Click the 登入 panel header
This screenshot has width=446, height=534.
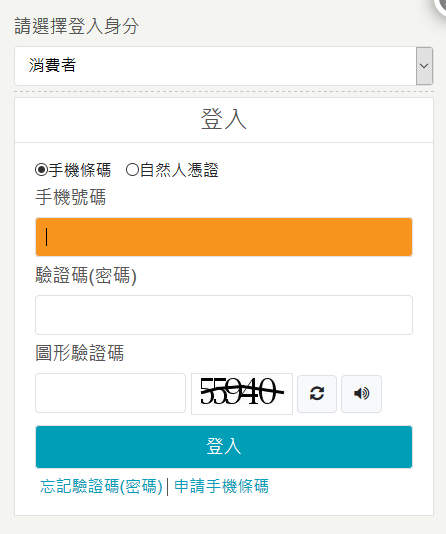click(224, 120)
